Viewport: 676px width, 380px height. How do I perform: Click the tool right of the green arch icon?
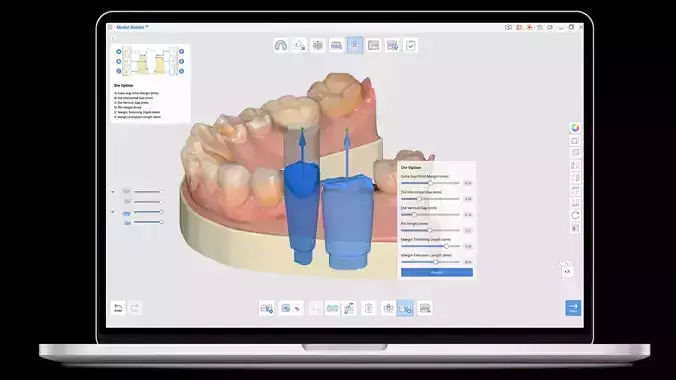(x=349, y=308)
